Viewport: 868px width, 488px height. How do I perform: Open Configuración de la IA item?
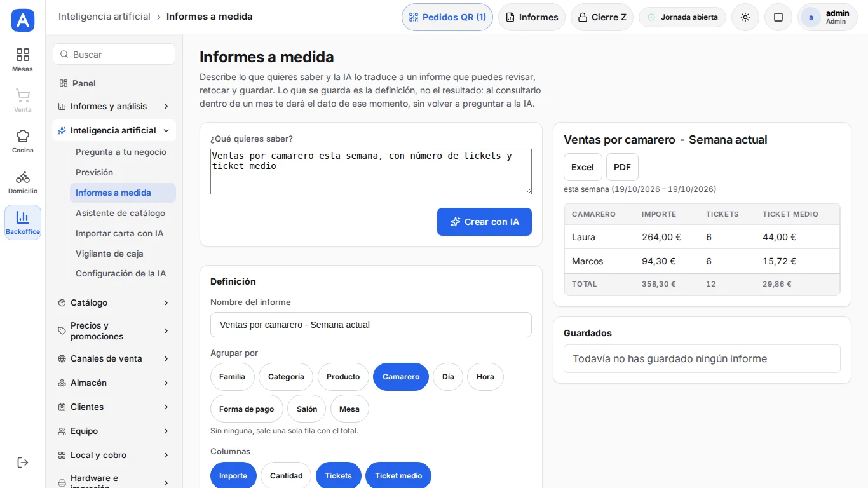click(x=123, y=273)
